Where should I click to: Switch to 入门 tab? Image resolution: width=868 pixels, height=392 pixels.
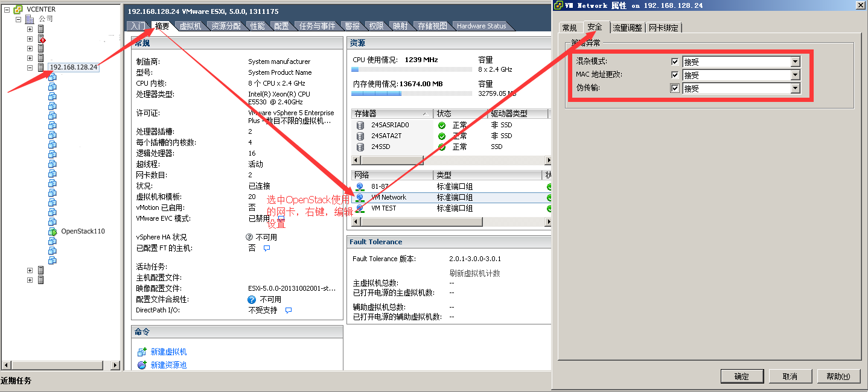[x=137, y=26]
